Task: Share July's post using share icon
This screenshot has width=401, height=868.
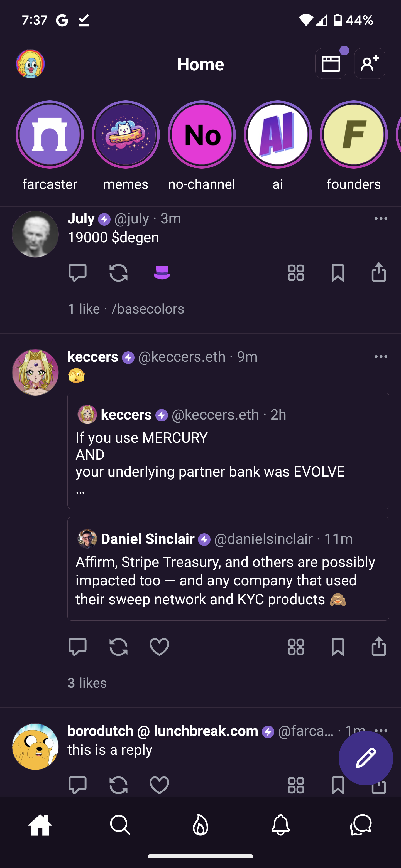Action: tap(378, 272)
